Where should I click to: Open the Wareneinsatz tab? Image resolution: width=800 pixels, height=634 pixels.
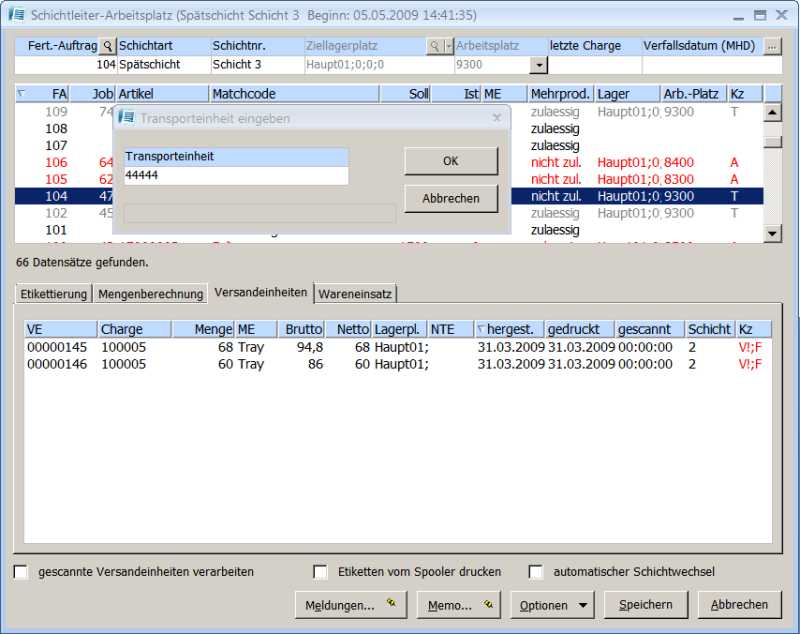[x=356, y=293]
